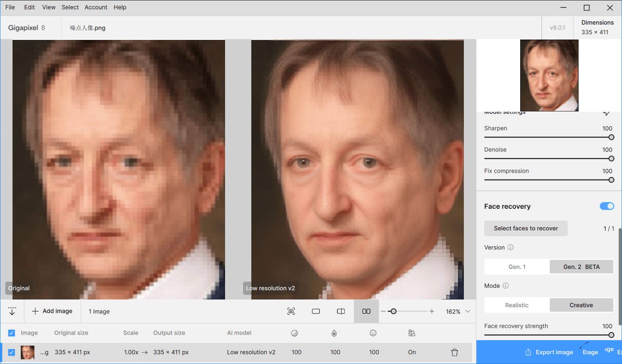Select the Realistic face recovery mode
The image size is (622, 364).
(x=517, y=305)
